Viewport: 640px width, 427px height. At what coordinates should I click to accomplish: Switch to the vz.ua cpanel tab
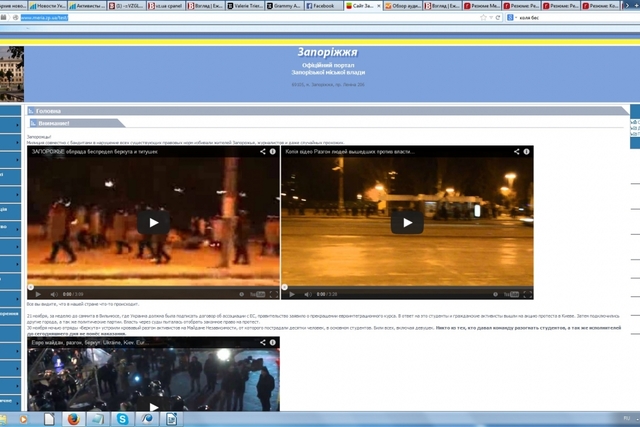[x=166, y=6]
